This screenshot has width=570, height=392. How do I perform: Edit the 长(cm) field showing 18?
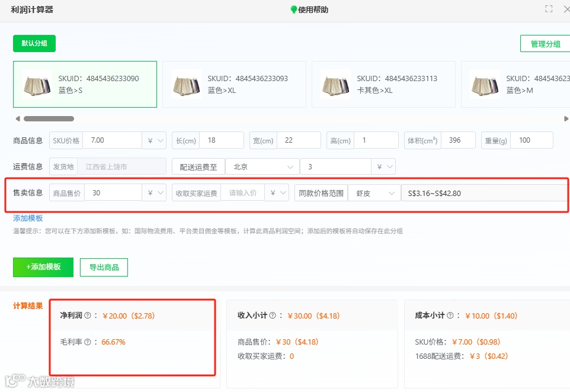222,140
